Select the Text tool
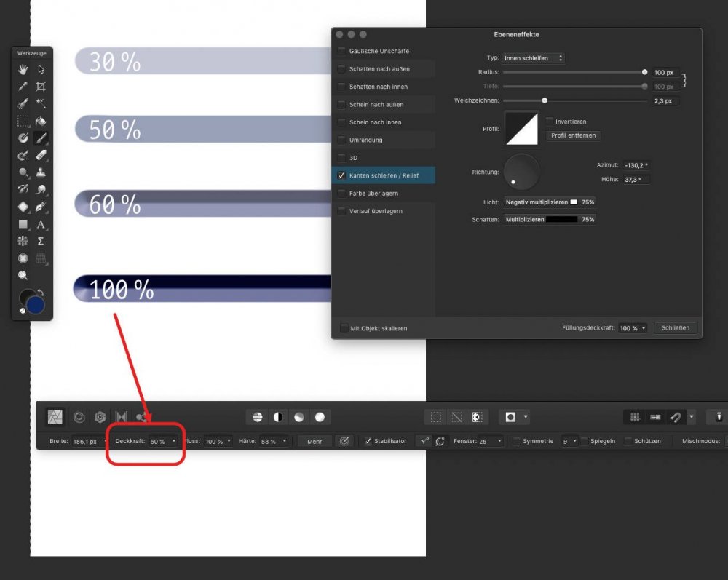Screen dimensions: 728x580 click(41, 223)
